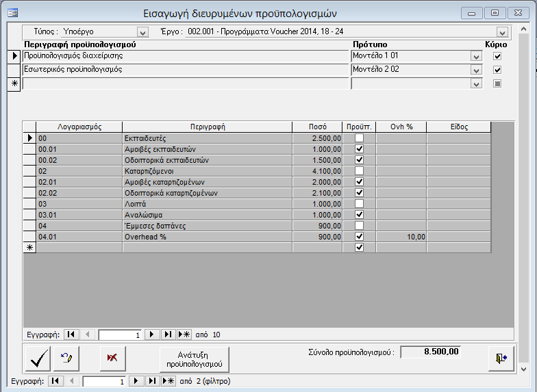This screenshot has width=537, height=392.
Task: Click the Λογαριασμός column header
Action: tap(79, 127)
